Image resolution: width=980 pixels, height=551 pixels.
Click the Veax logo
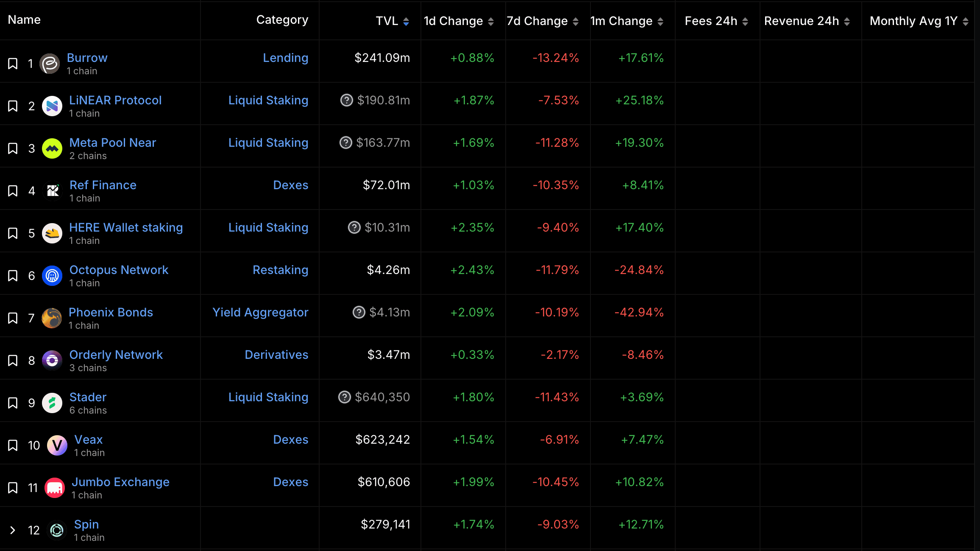click(57, 445)
